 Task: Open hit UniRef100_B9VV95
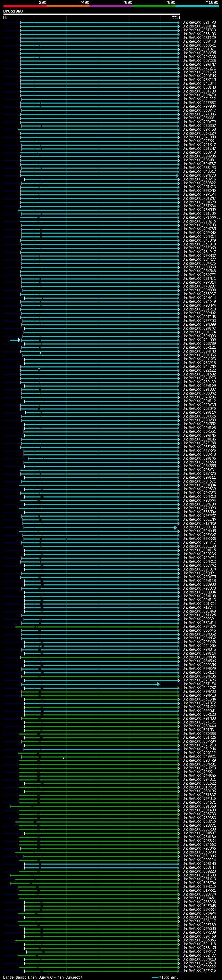(199, 53)
